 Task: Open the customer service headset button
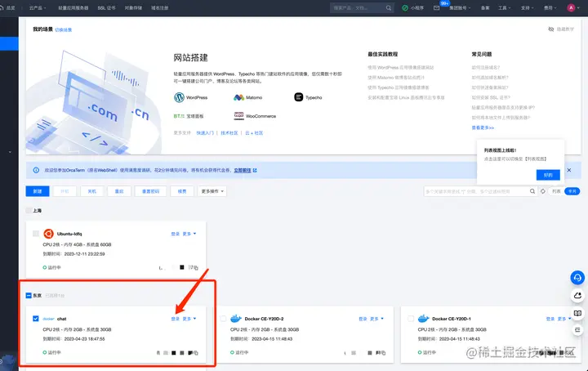[577, 278]
